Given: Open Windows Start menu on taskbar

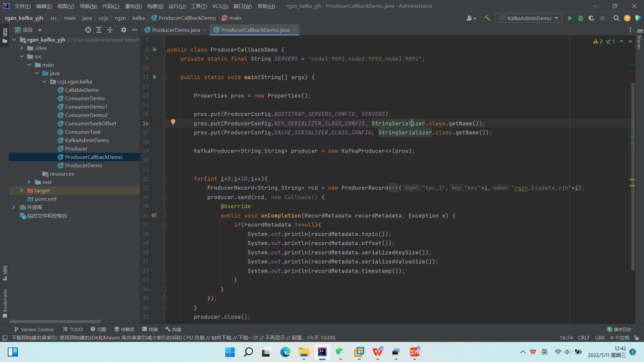Looking at the screenshot, I should (x=230, y=352).
